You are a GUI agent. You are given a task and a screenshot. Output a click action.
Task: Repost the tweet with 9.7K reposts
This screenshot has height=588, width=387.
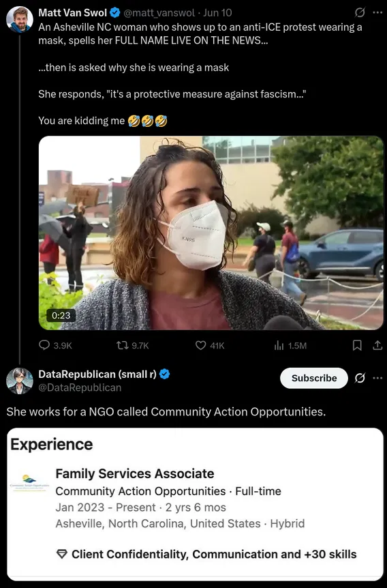123,345
